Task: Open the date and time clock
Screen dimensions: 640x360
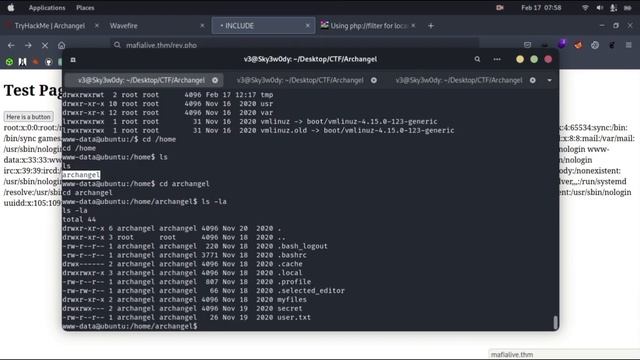Action: pyautogui.click(x=541, y=8)
